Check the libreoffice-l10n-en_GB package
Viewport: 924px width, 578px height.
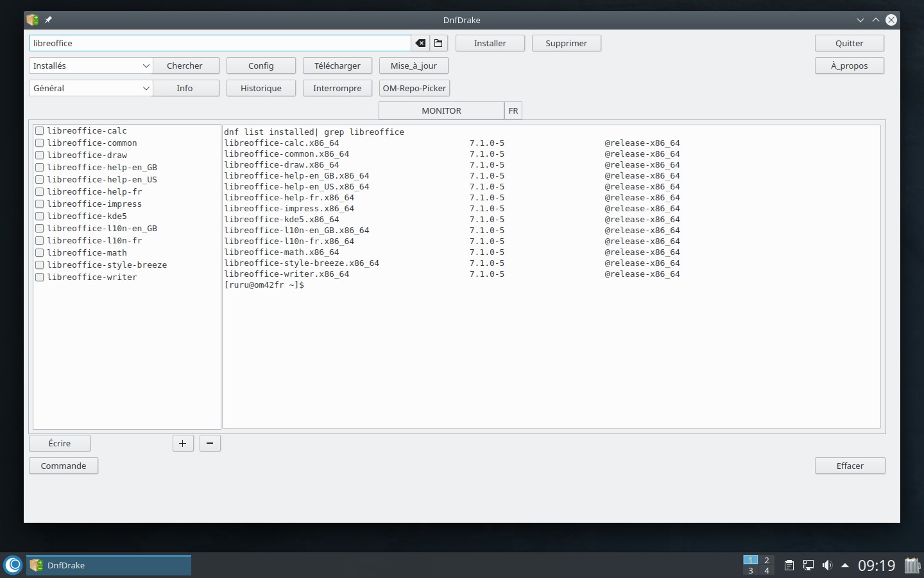coord(39,229)
